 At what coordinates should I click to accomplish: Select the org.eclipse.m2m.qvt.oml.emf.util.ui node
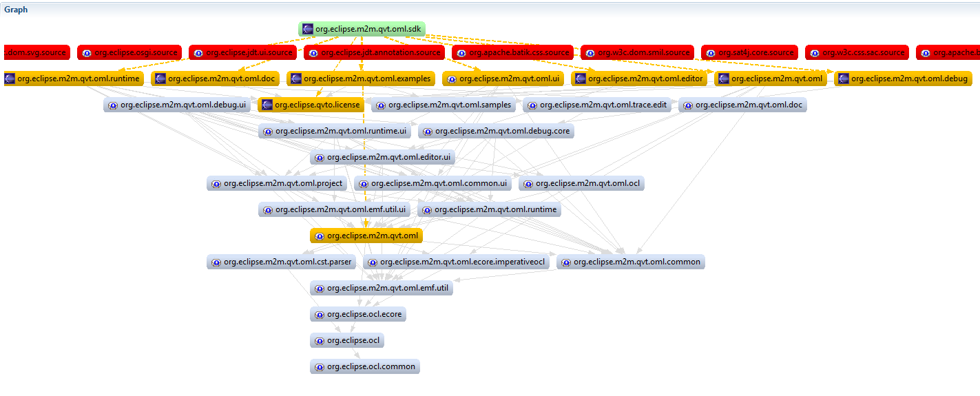[334, 209]
